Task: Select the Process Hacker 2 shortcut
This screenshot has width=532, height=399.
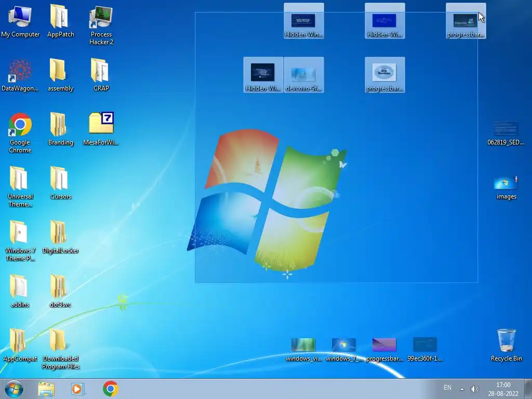Action: (101, 25)
